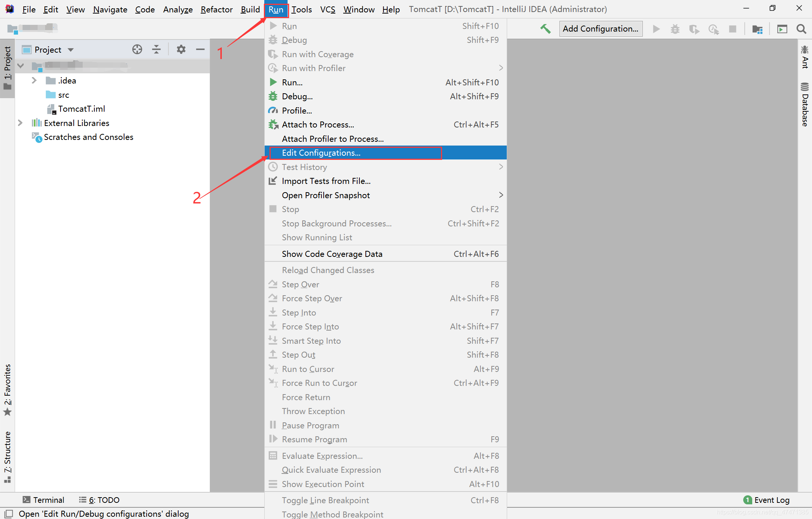Choose Attach Profiler to Process...

pyautogui.click(x=386, y=139)
